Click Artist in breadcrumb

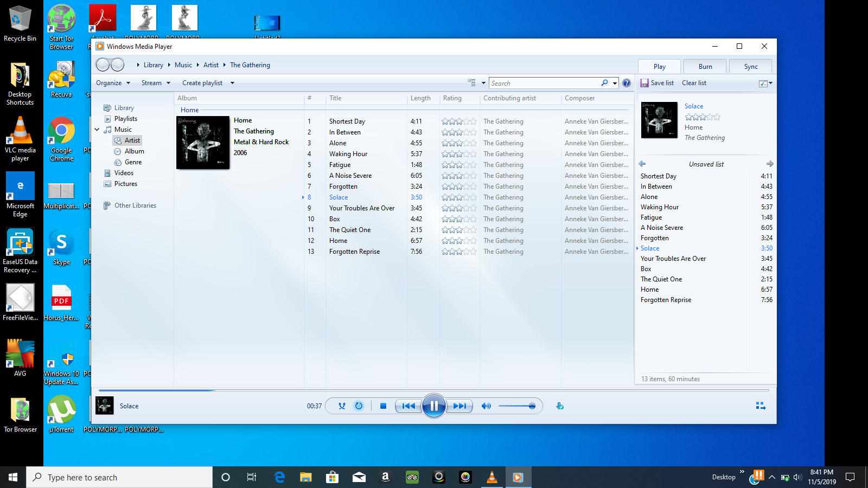[211, 65]
